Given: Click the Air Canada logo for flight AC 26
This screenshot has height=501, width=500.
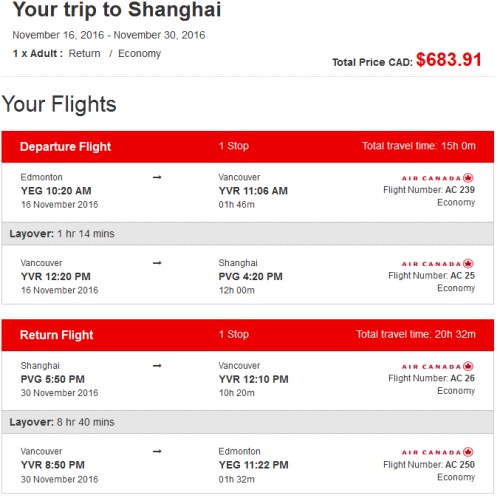Looking at the screenshot, I should click(x=437, y=366).
